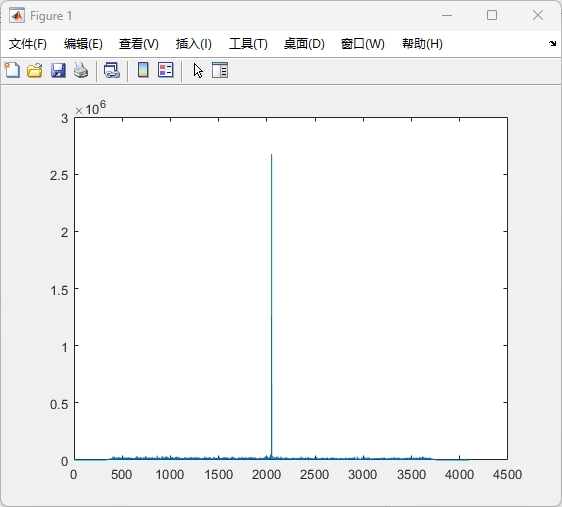Open the Property Inspector icon

220,70
